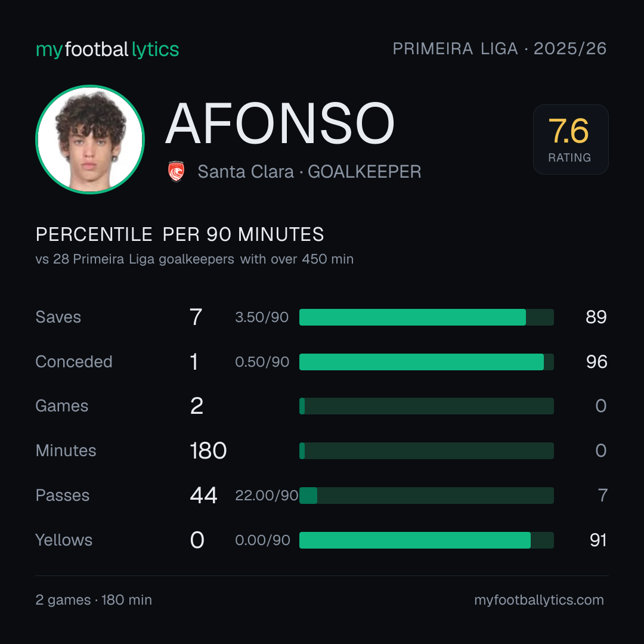Click the AFONSO player name heading

pyautogui.click(x=280, y=123)
